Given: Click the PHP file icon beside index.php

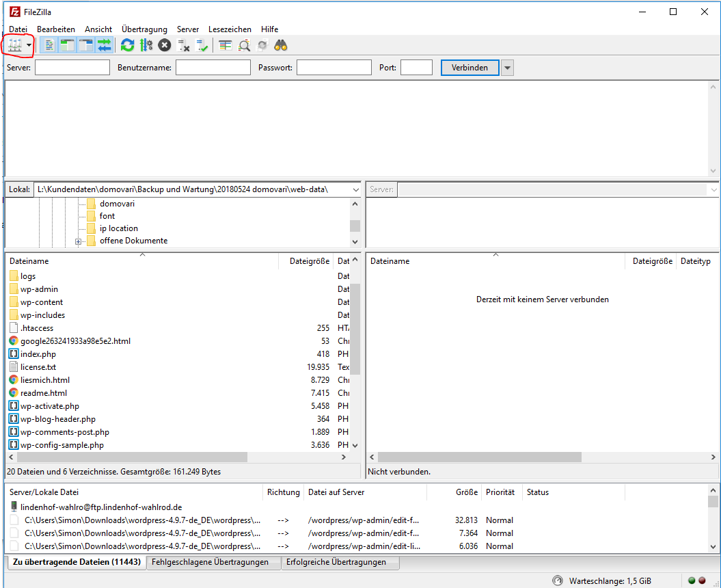Looking at the screenshot, I should 14,353.
